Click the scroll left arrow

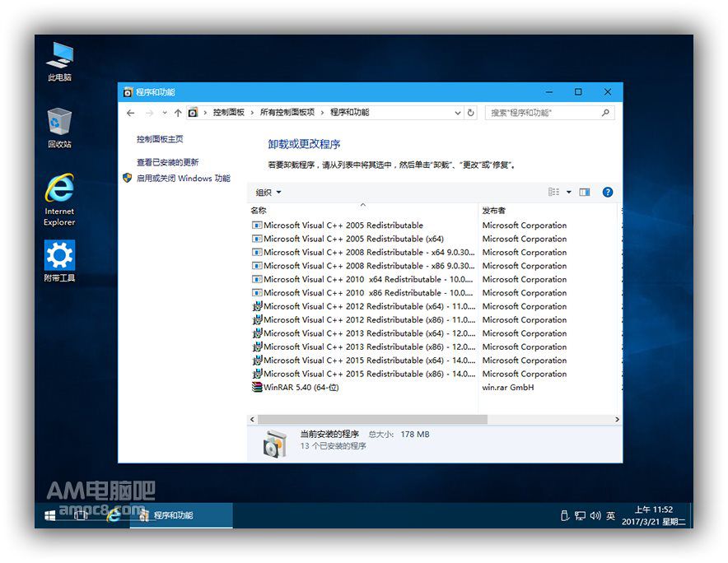click(x=252, y=420)
